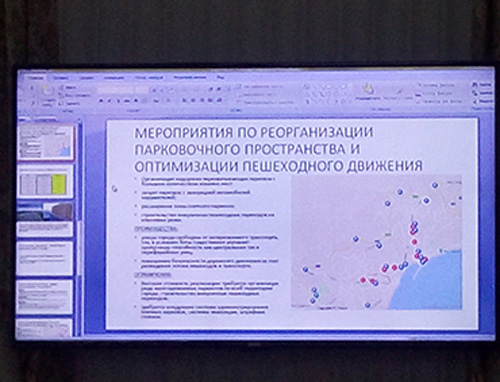Apply bold formatting in the ribbon
Viewport: 500px width, 382px height.
(101, 100)
